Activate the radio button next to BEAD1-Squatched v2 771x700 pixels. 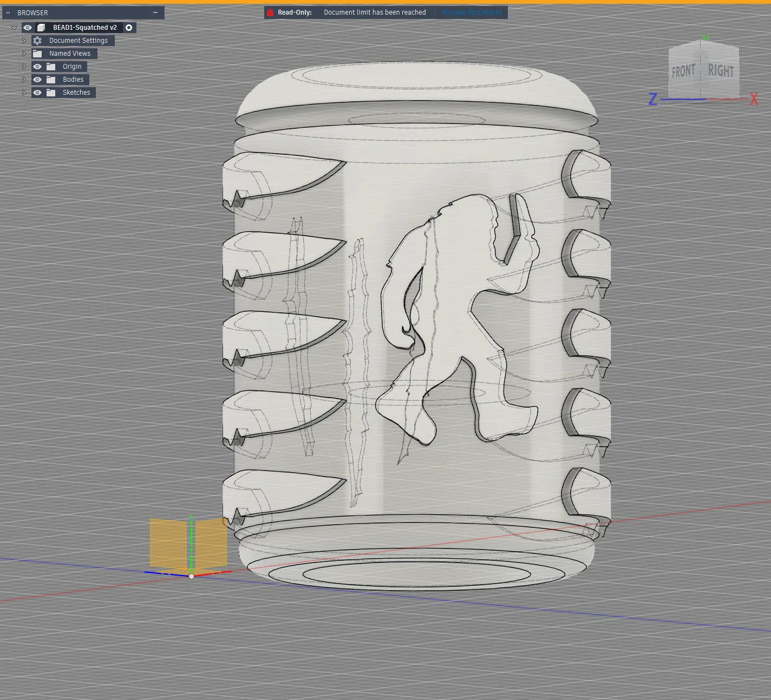click(129, 28)
